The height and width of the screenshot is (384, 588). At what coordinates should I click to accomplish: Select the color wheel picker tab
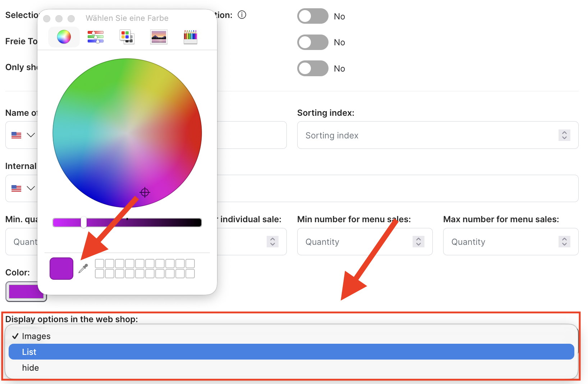click(x=64, y=37)
